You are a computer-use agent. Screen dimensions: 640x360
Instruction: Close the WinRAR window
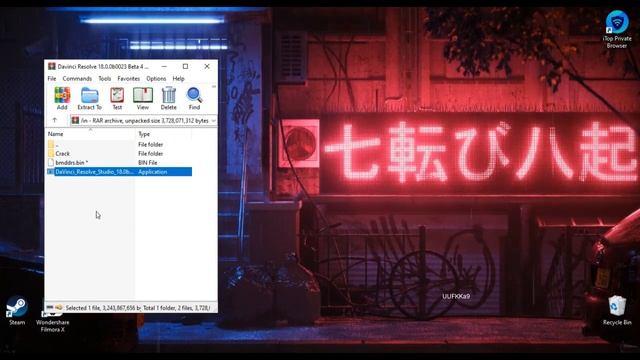coord(207,66)
